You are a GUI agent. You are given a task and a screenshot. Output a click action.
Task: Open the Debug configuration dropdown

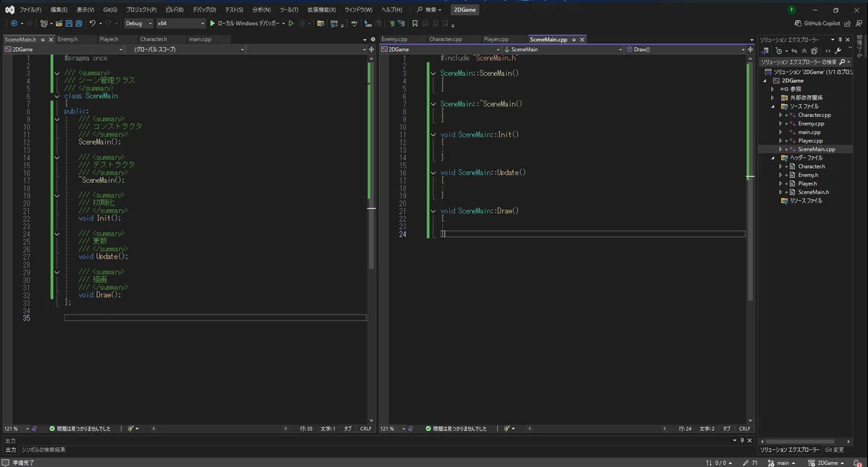138,23
